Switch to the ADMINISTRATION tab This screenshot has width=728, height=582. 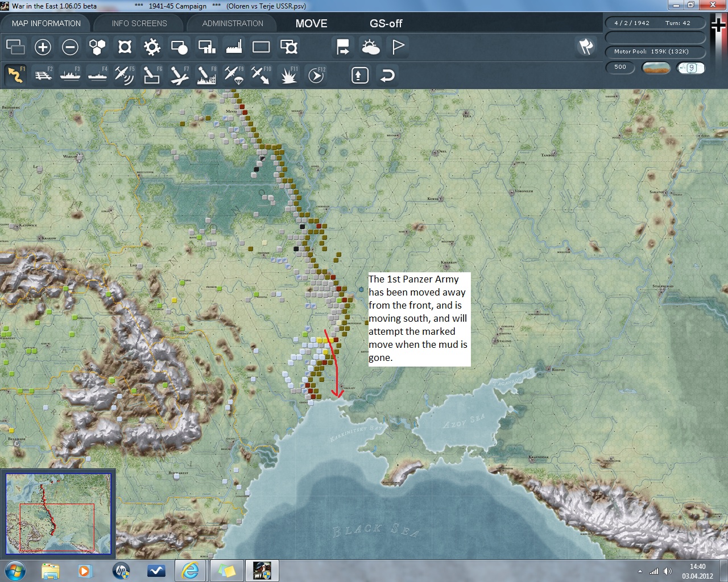point(233,23)
